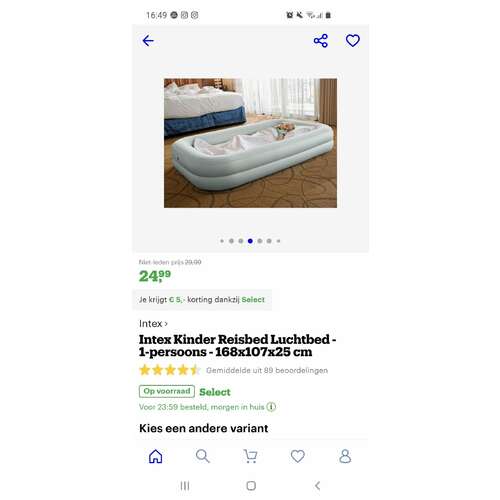Tap Android home navigation button

pyautogui.click(x=251, y=486)
